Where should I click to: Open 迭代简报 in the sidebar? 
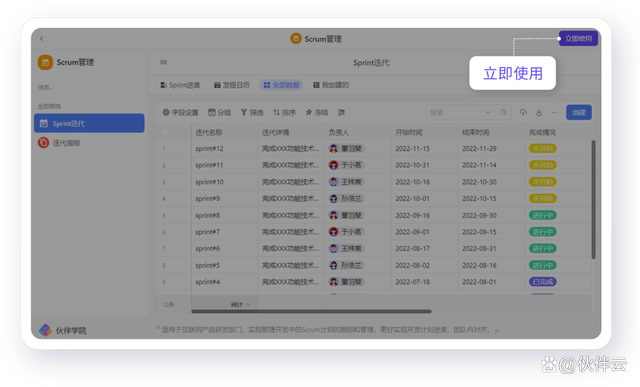point(89,142)
